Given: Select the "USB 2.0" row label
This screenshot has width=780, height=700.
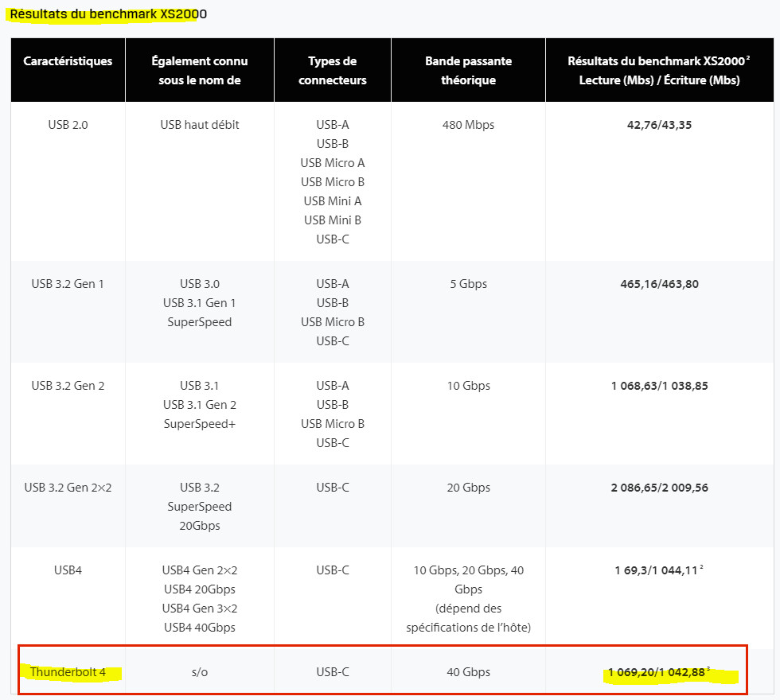Looking at the screenshot, I should pos(68,125).
